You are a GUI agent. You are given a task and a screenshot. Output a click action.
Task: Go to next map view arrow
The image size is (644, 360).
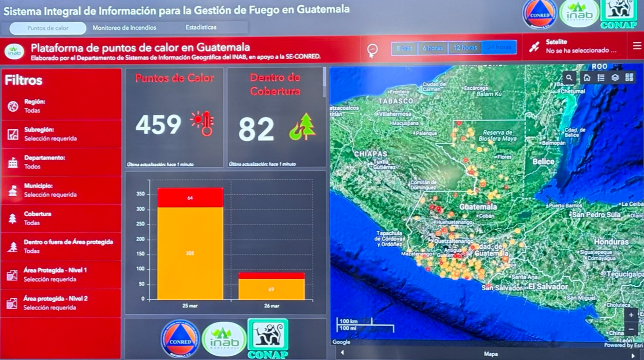click(633, 355)
